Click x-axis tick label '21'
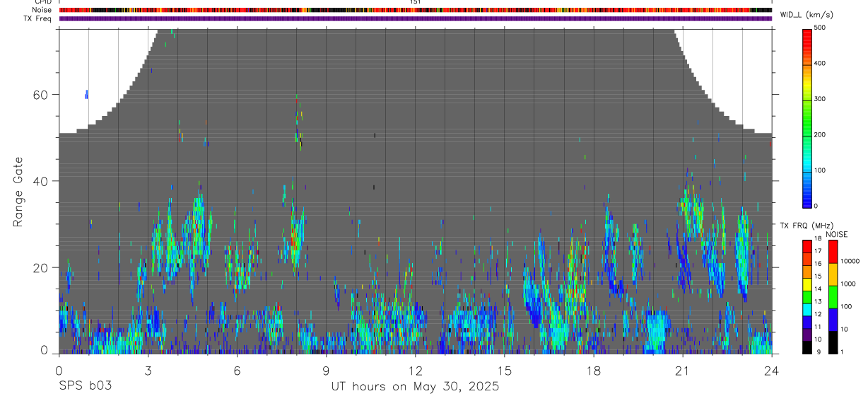This screenshot has height=401, width=868. [682, 371]
